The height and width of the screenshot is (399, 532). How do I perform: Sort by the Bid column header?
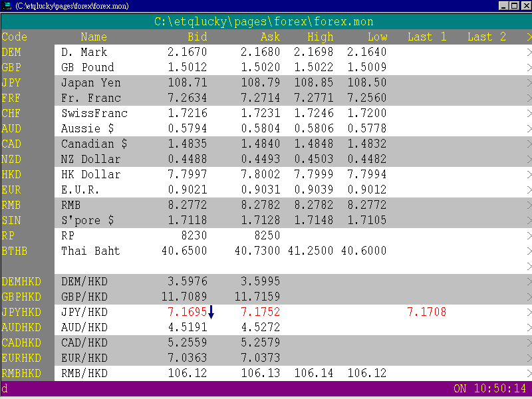tap(197, 37)
